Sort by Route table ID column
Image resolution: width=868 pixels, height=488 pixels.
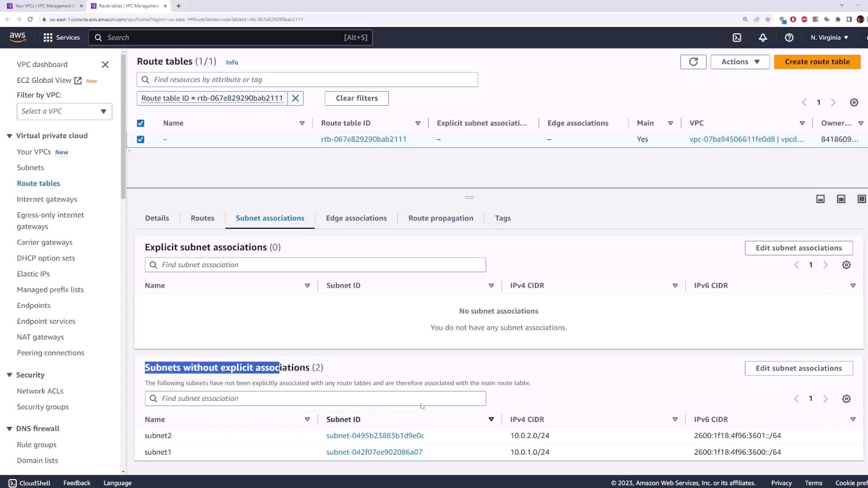(418, 123)
